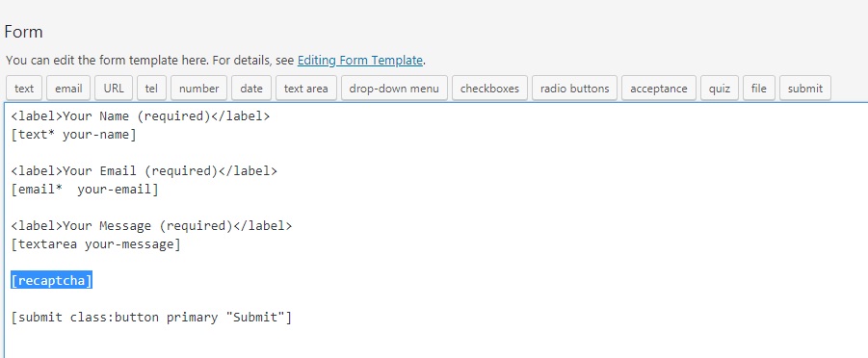
Task: Insert a radio buttons tag
Action: (574, 89)
